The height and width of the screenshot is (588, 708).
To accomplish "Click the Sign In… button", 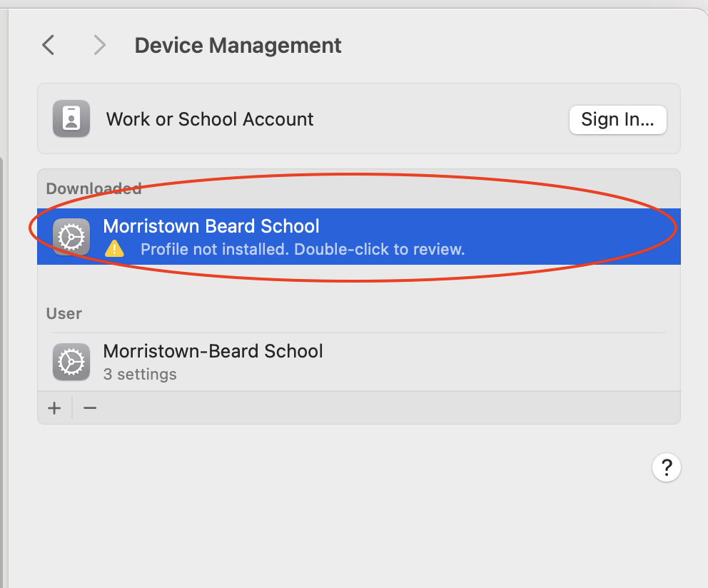I will [617, 119].
